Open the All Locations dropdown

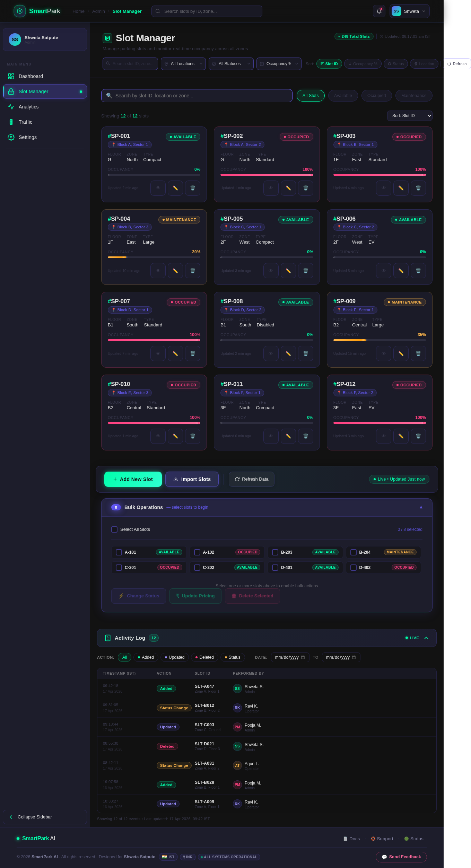tap(183, 64)
